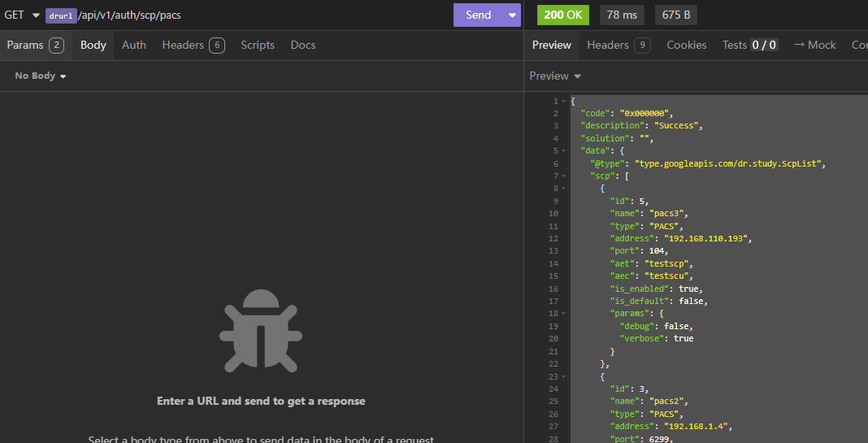Collapse the "data" object at line 5
Viewport: 868px width, 443px height.
[x=563, y=151]
